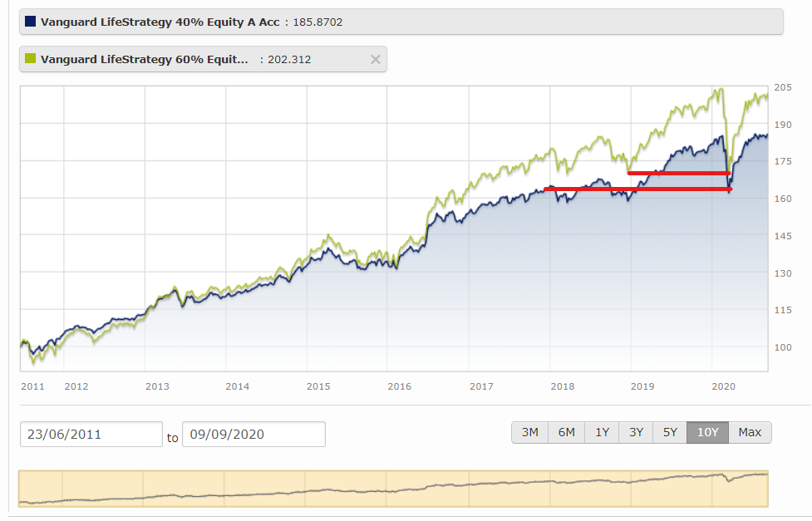Click the 202.312 value
The height and width of the screenshot is (521, 812).
click(289, 60)
